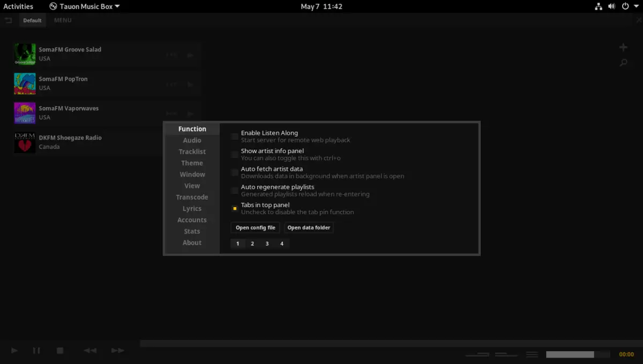Click the Open data folder button
Image resolution: width=643 pixels, height=364 pixels.
tap(309, 227)
